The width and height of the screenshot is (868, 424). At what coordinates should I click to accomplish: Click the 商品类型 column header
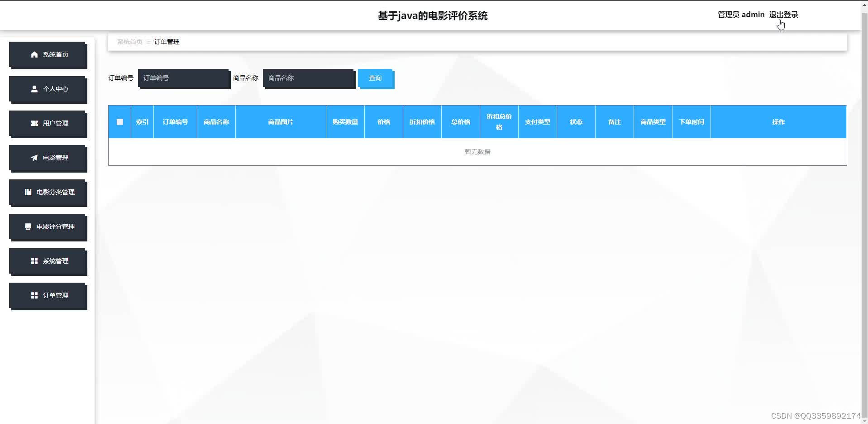pos(653,122)
